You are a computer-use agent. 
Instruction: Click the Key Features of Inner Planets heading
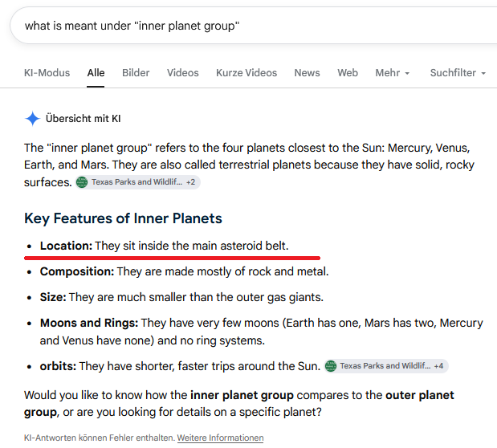(123, 218)
